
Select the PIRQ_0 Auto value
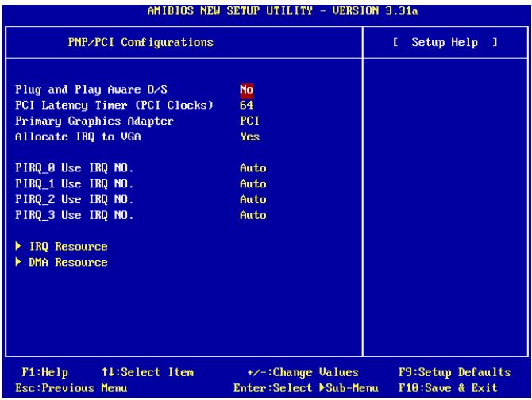point(253,168)
